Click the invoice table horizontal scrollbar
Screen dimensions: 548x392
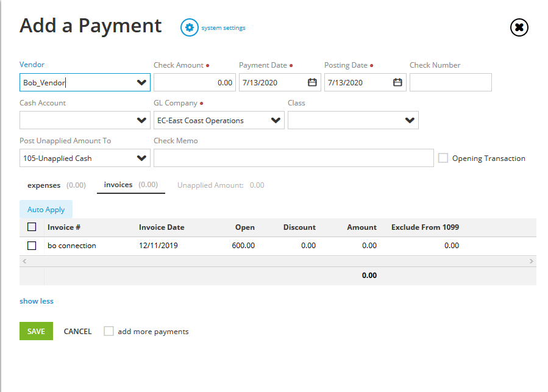pos(278,261)
